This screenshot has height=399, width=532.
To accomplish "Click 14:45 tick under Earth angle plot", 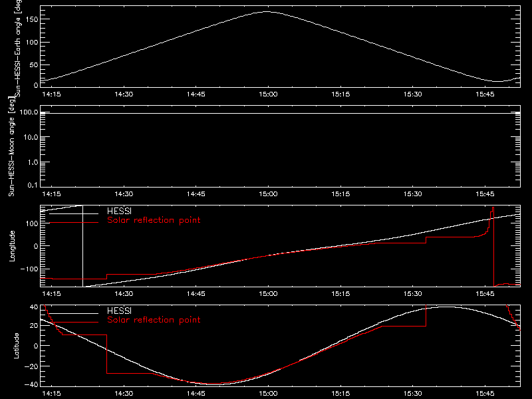I will [x=196, y=94].
